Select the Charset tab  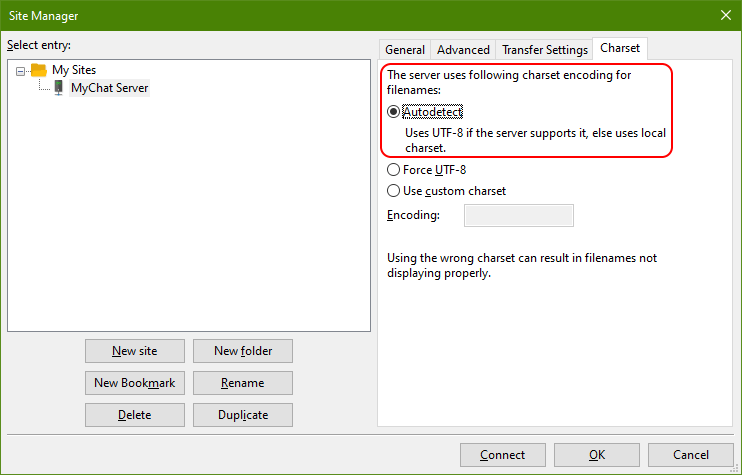click(x=620, y=48)
